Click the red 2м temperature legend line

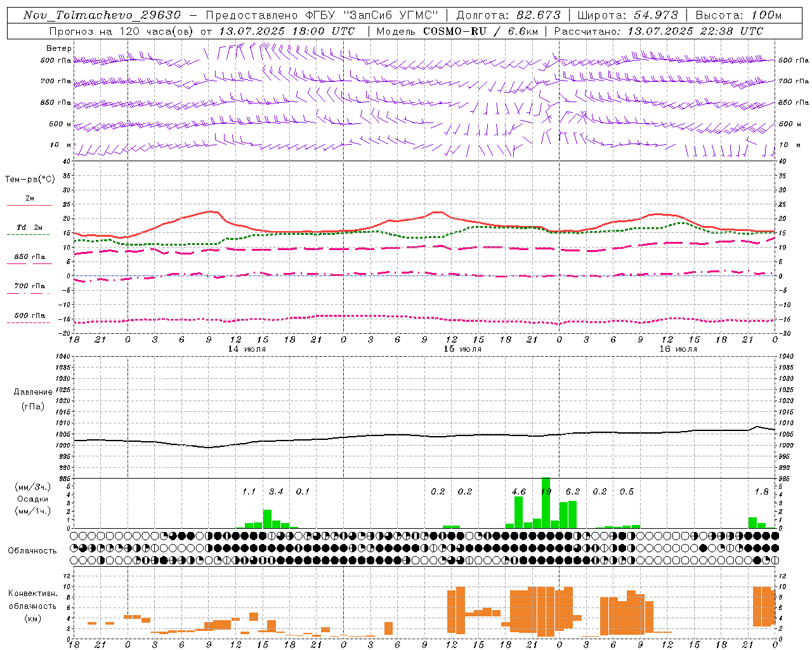tap(29, 205)
